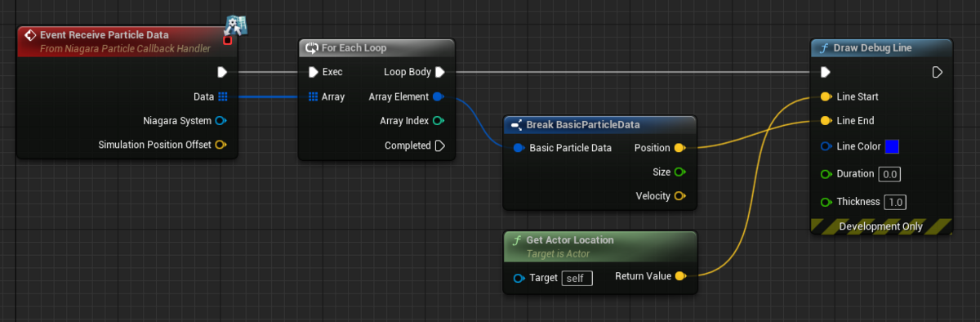Click the Completed exec output pin
Viewport: 980px width, 322px height.
click(x=439, y=145)
